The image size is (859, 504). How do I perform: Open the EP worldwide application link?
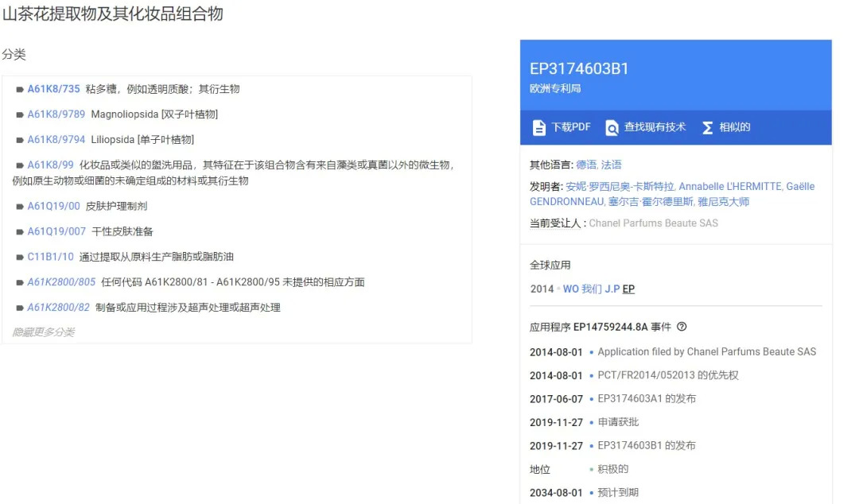(x=628, y=289)
